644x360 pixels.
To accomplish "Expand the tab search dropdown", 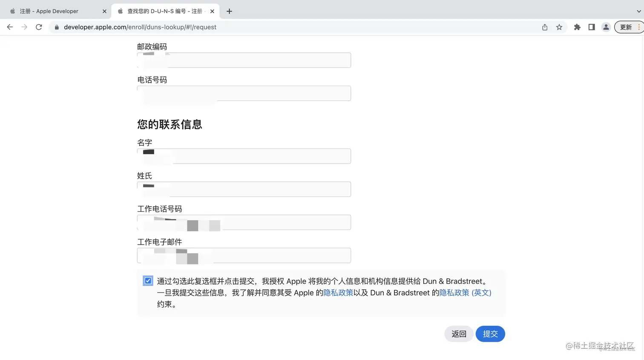I will coord(638,11).
